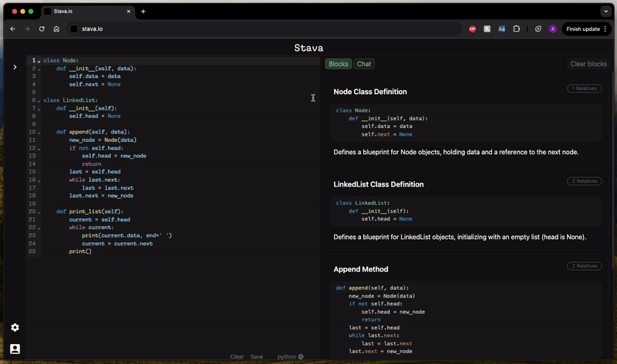The image size is (617, 364).
Task: Save the code in editor
Action: point(257,356)
